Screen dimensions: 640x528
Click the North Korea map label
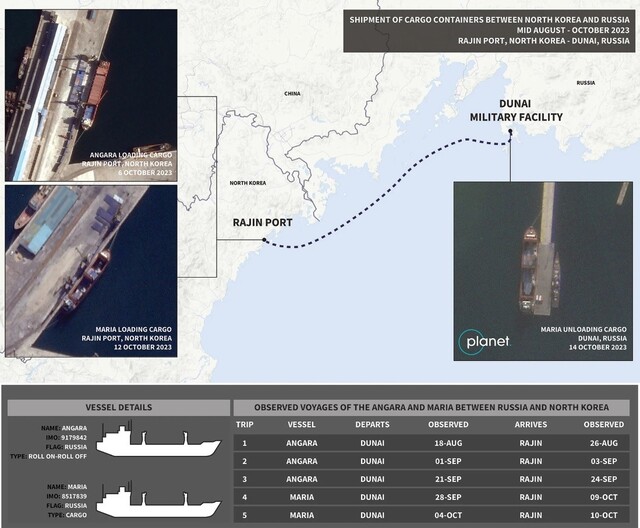tap(248, 183)
